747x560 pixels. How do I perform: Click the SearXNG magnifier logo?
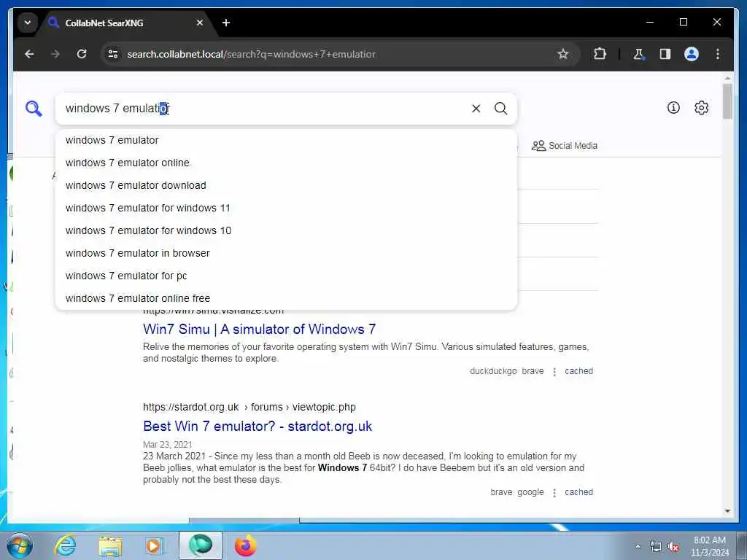tap(34, 109)
